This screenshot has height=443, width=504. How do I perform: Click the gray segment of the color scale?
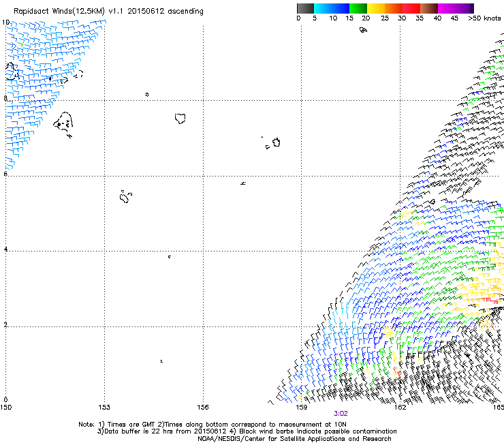305,8
